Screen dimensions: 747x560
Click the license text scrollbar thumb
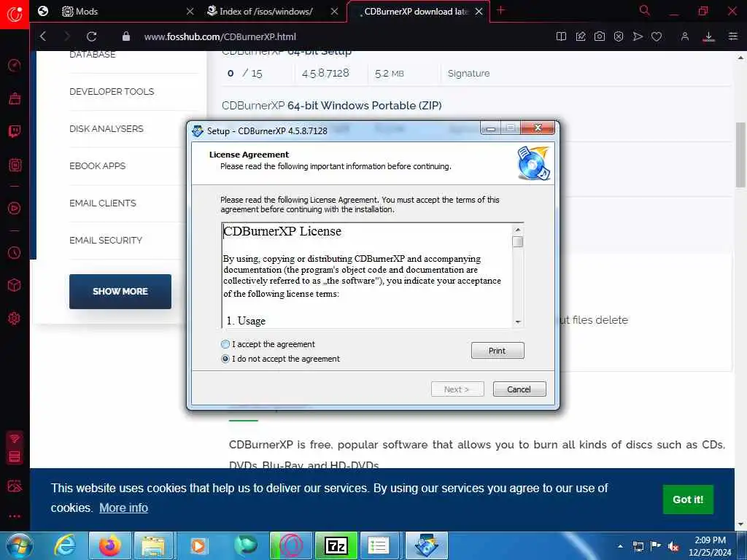(518, 242)
